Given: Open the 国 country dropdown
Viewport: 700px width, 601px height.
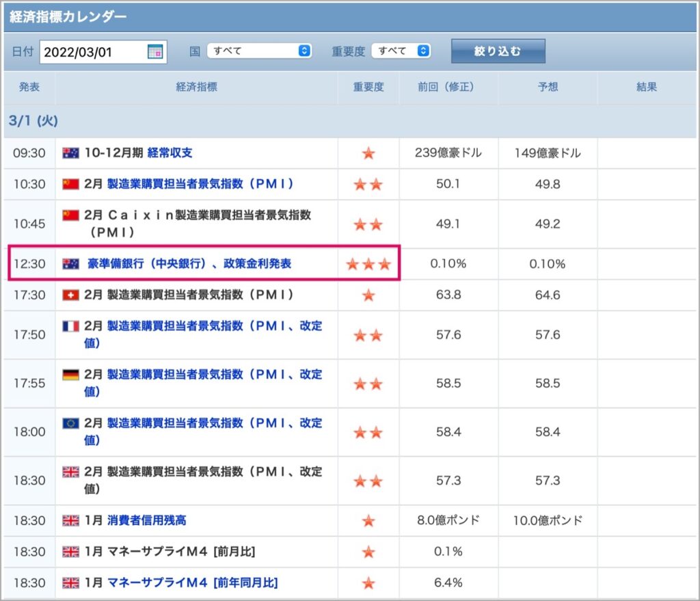Looking at the screenshot, I should coord(259,51).
